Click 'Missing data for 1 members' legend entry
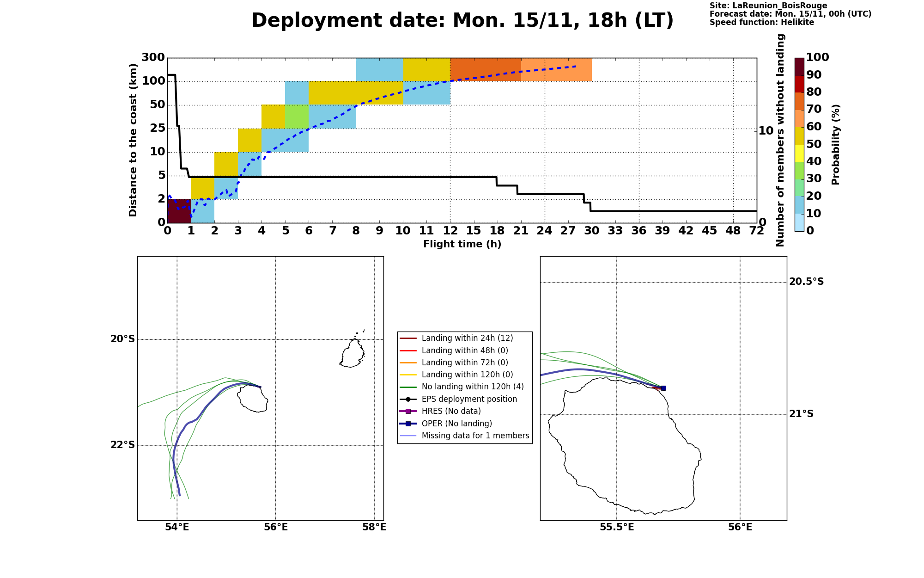The height and width of the screenshot is (578, 924). click(x=465, y=436)
